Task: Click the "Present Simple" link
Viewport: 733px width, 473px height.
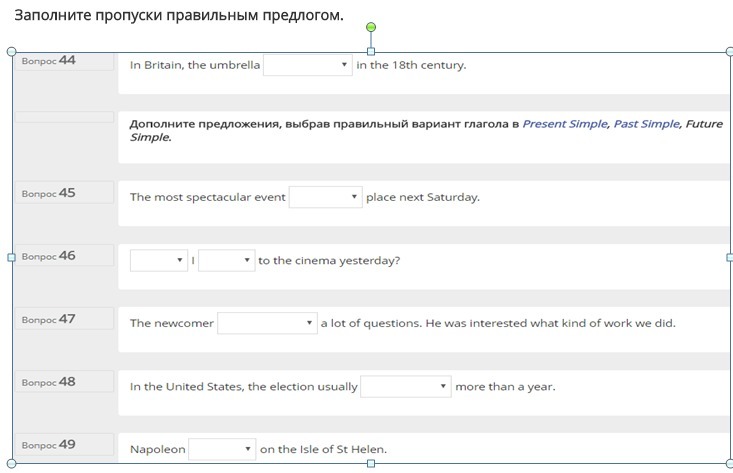Action: tap(564, 124)
